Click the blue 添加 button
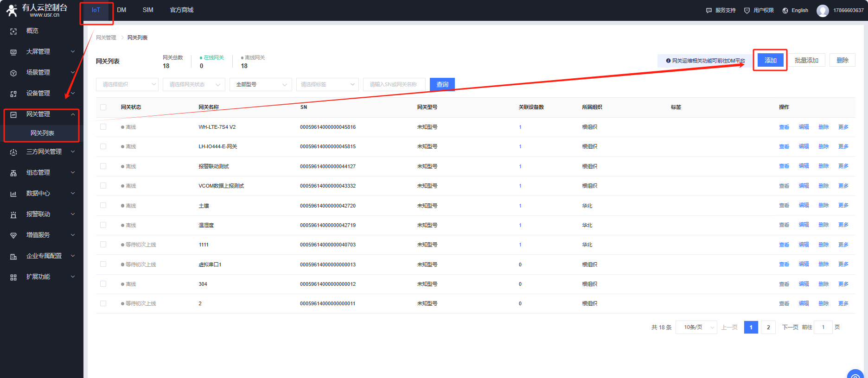The image size is (868, 378). tap(770, 60)
